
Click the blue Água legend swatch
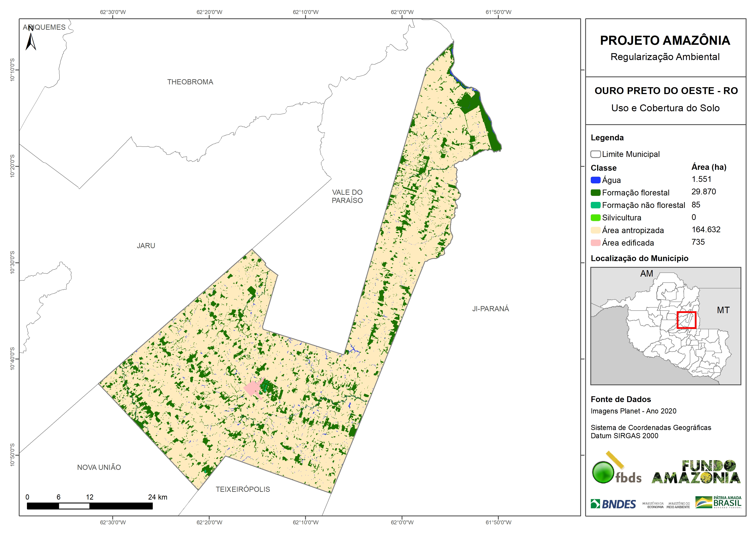point(595,180)
